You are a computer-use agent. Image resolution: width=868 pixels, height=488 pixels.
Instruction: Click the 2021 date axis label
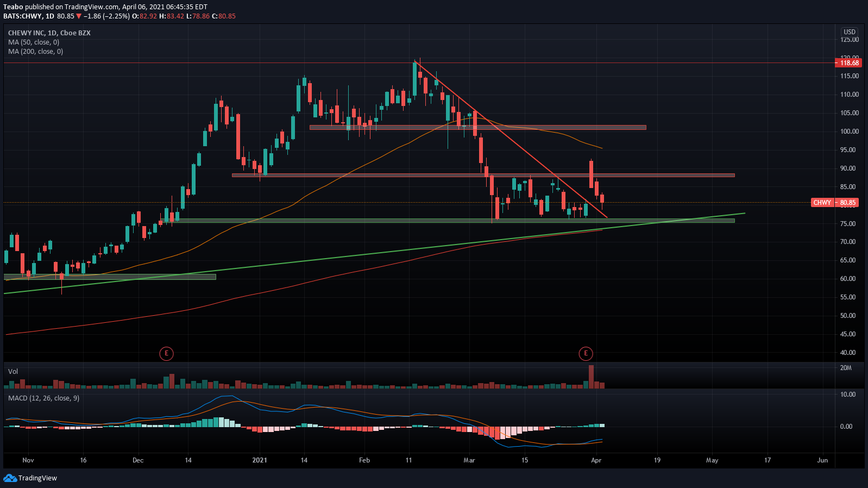(260, 460)
